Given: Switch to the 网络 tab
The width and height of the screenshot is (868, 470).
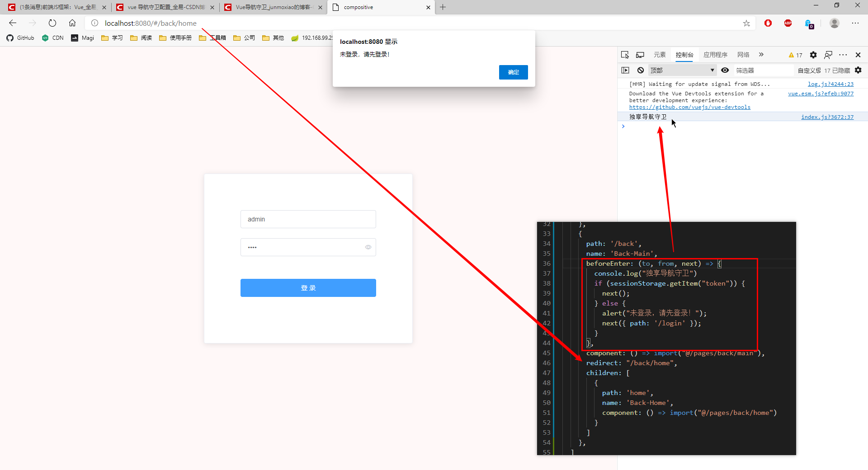Looking at the screenshot, I should click(743, 55).
